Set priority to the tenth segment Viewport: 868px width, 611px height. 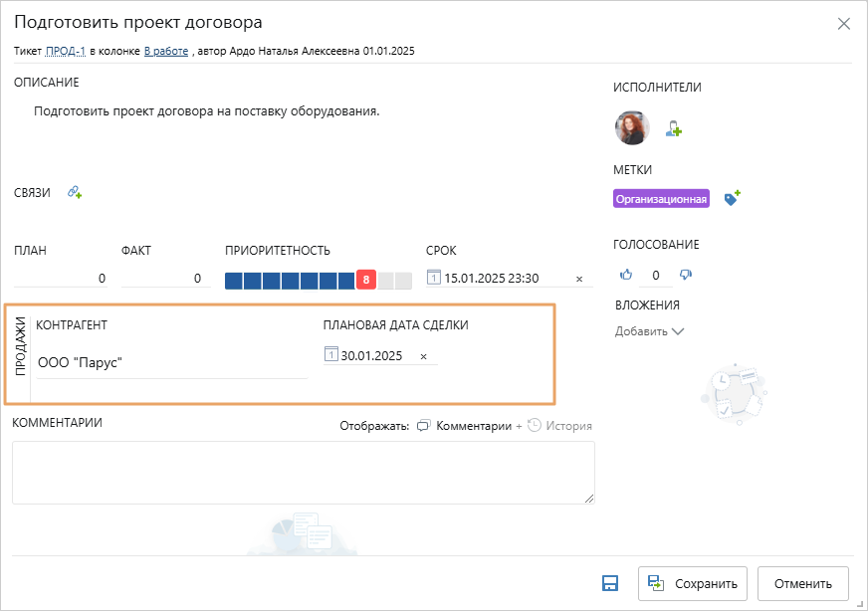pyautogui.click(x=403, y=281)
